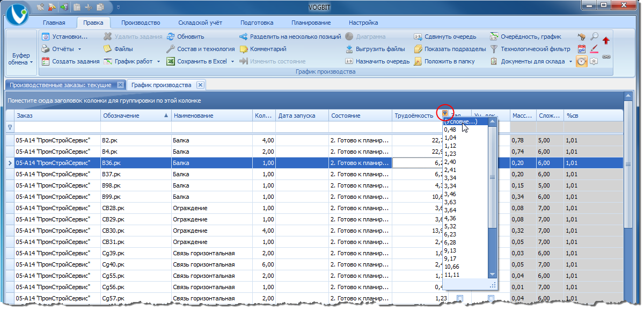Switch to the Главная ribbon tab

(x=54, y=23)
